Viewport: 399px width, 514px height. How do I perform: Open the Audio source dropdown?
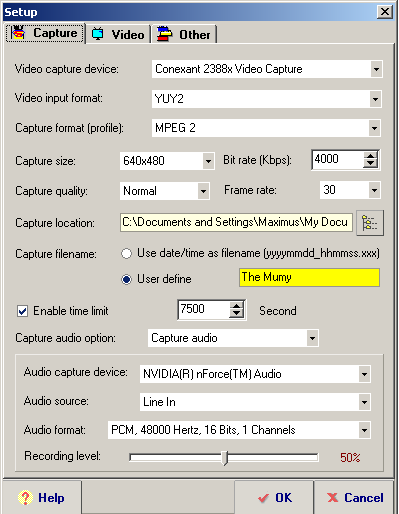[364, 402]
